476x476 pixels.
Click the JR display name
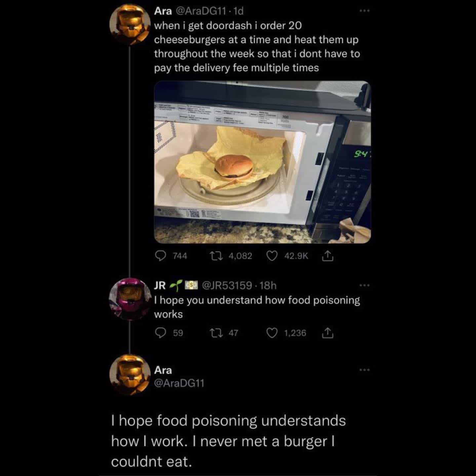pos(160,285)
